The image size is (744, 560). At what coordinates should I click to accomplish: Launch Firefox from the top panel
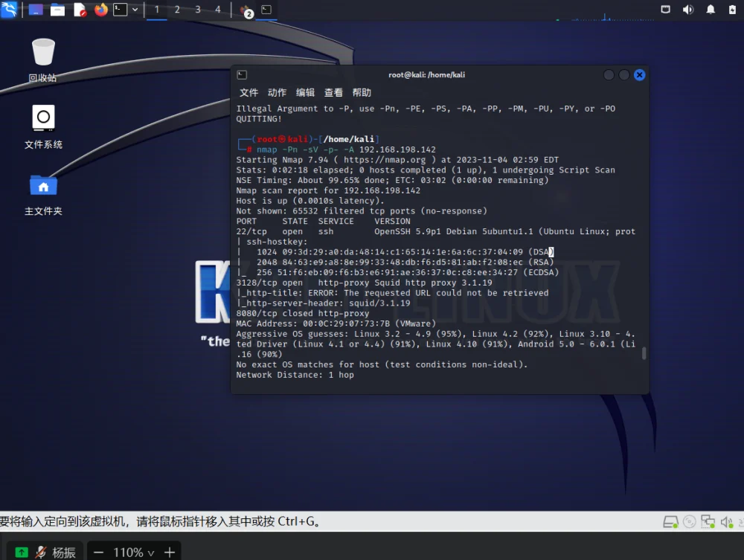(x=100, y=10)
